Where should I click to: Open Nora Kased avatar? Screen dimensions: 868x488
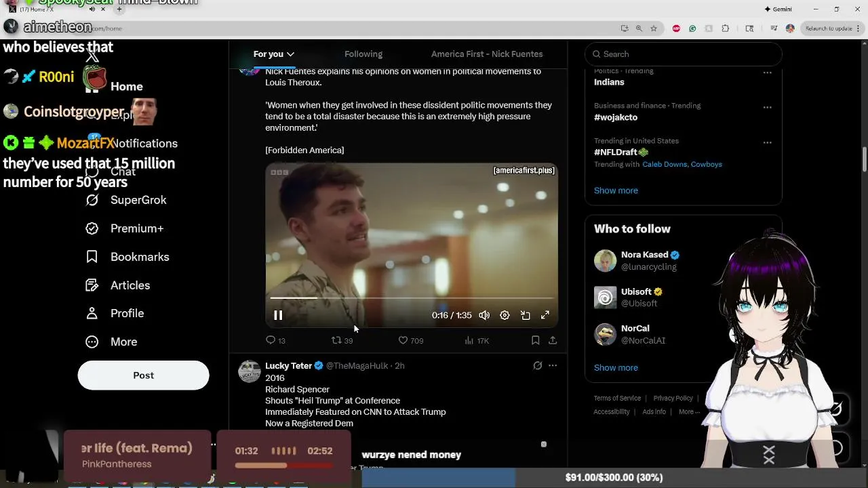(606, 261)
